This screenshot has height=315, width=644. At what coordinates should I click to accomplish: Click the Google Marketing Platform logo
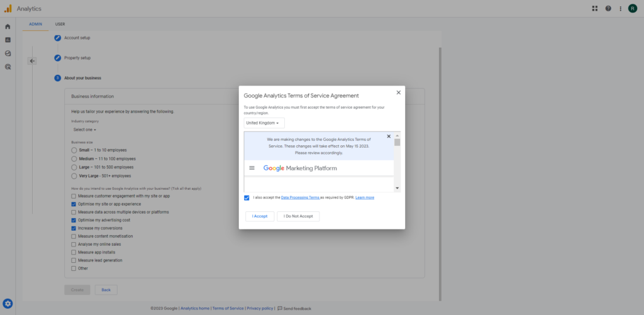point(300,169)
